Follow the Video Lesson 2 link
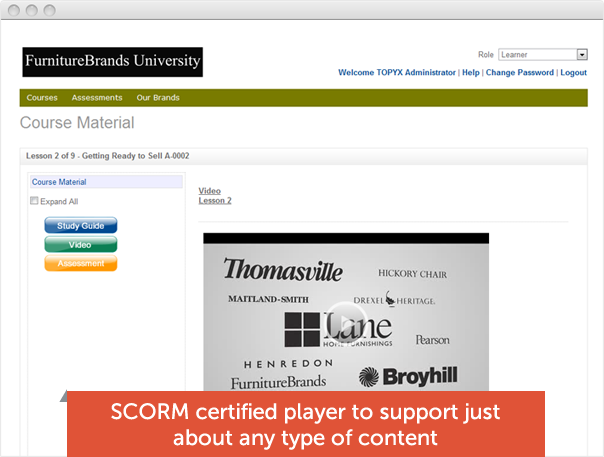This screenshot has height=457, width=604. click(x=215, y=196)
